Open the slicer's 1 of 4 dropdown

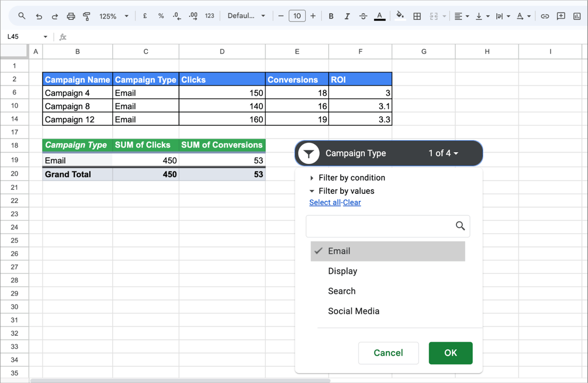pos(443,153)
